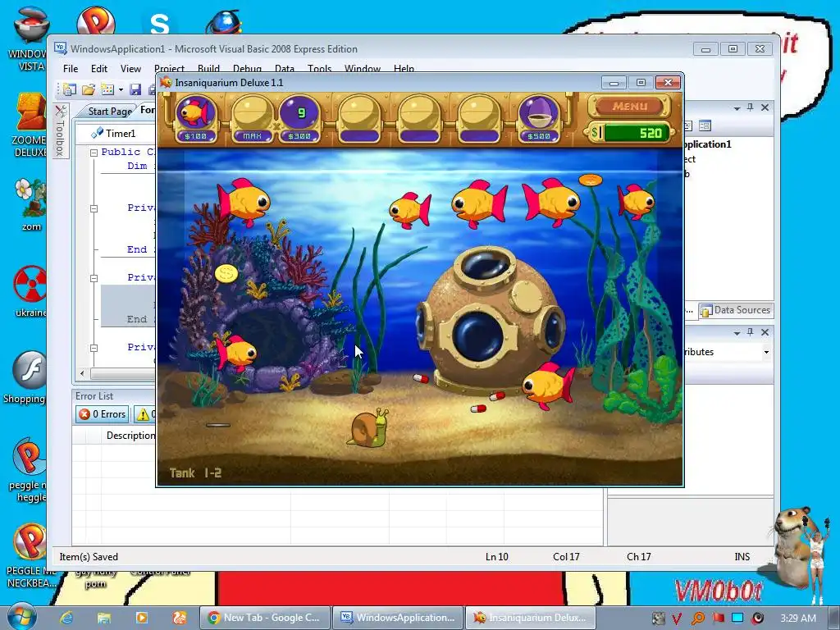Click the snail on the tank floor
This screenshot has height=630, width=840.
point(368,427)
